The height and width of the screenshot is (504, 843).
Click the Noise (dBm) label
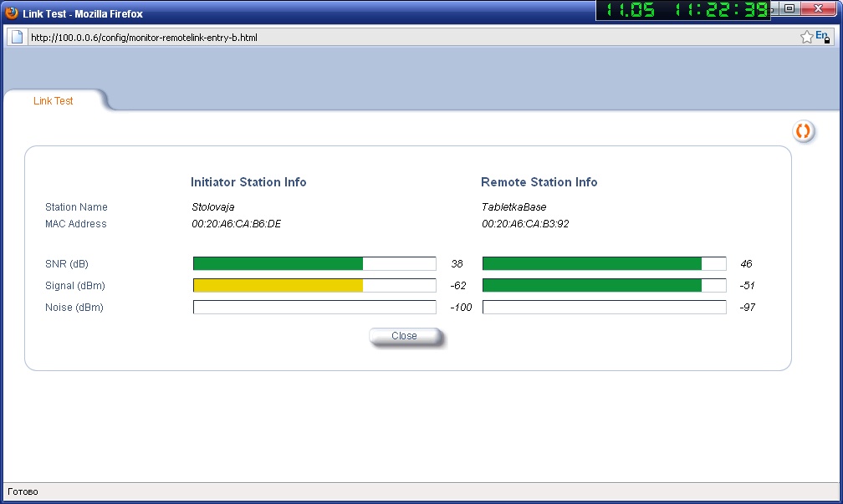[74, 308]
